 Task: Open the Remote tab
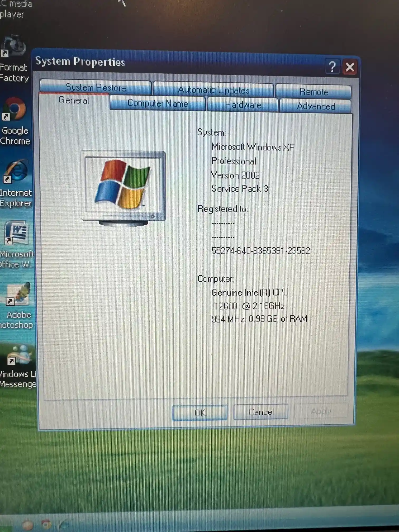[x=313, y=92]
